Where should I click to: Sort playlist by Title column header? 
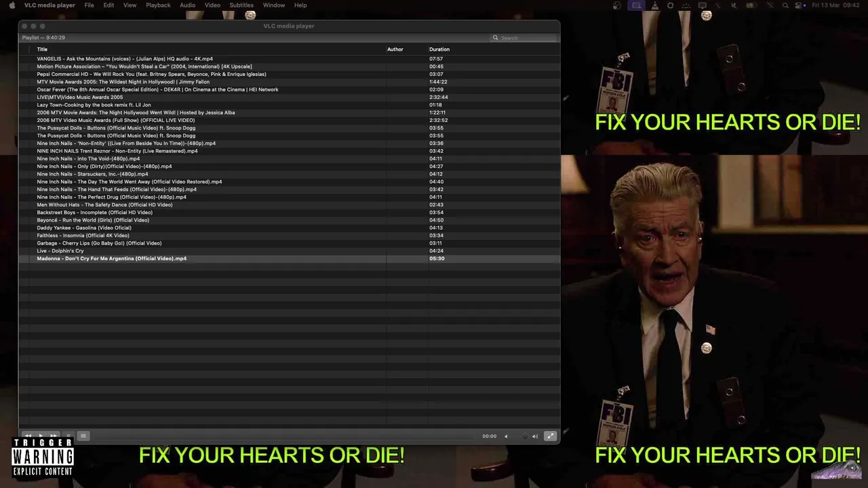(x=42, y=49)
